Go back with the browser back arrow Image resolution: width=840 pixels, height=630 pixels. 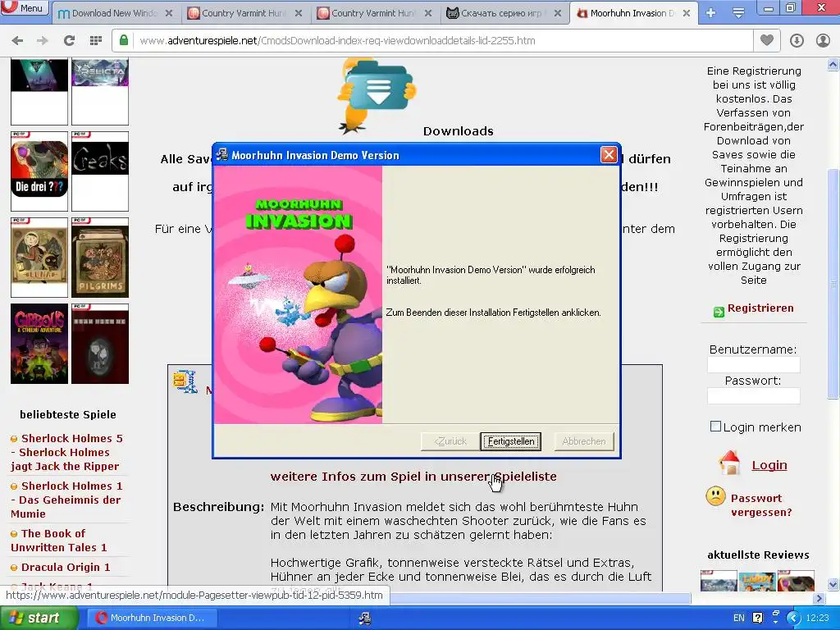point(17,40)
